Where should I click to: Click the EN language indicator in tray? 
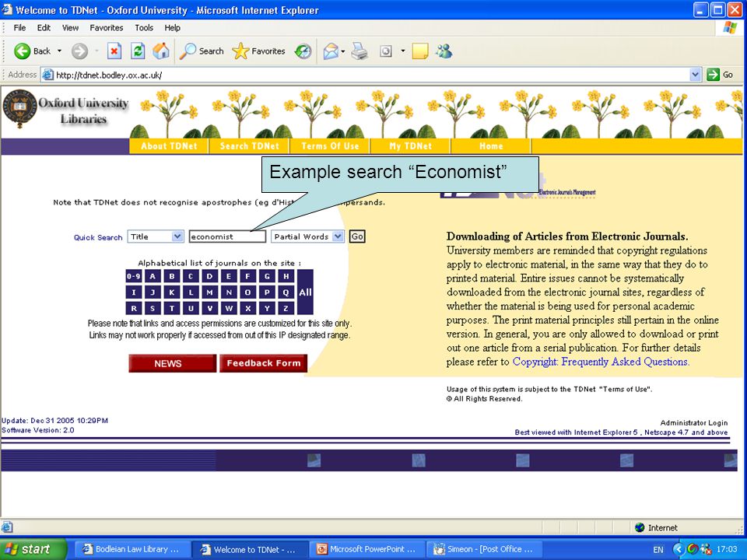(x=658, y=550)
